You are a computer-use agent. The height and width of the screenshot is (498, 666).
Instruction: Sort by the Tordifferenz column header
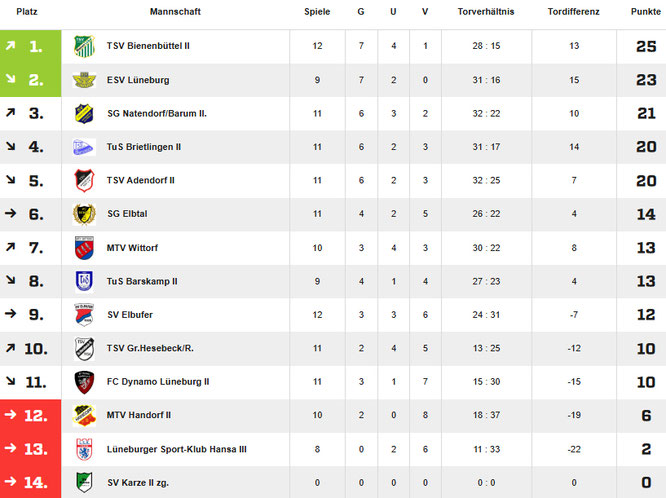(x=574, y=11)
